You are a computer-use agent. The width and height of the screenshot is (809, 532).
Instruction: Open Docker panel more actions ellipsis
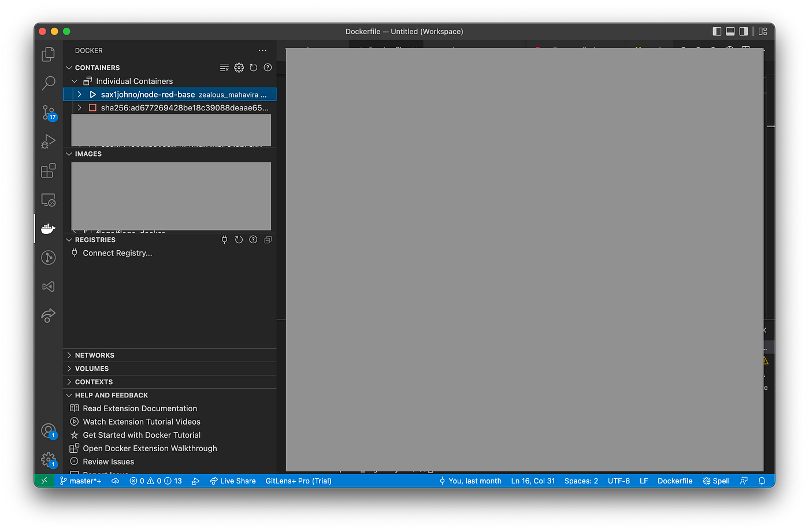263,50
